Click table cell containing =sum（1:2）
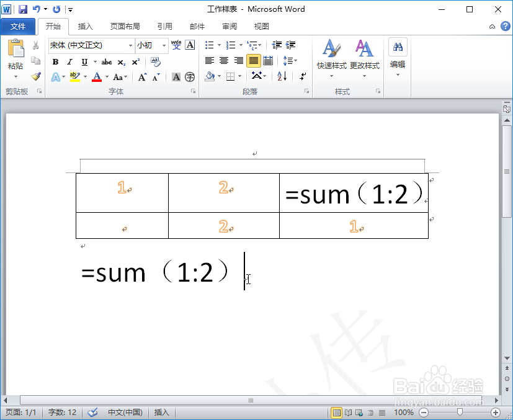 click(x=354, y=193)
